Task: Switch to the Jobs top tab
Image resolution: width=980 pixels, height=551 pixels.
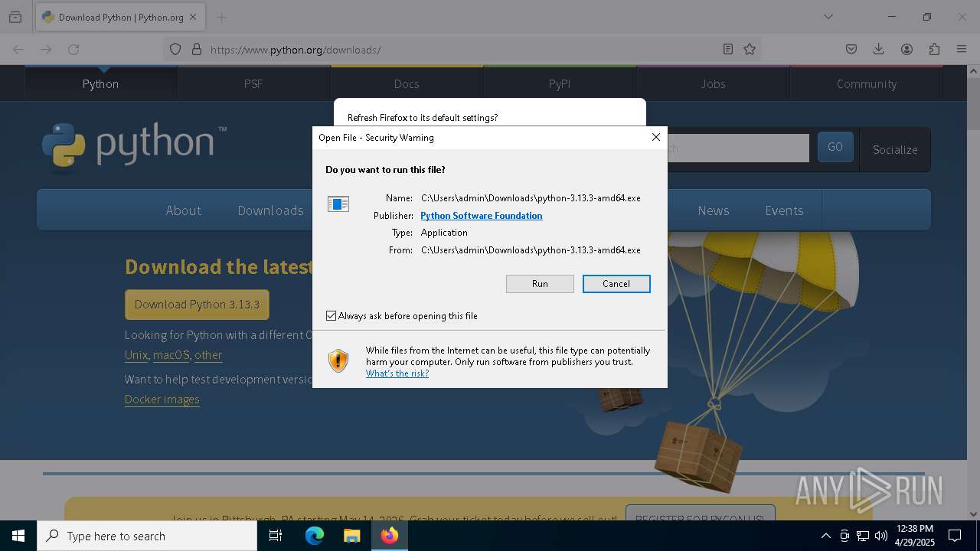Action: point(713,83)
